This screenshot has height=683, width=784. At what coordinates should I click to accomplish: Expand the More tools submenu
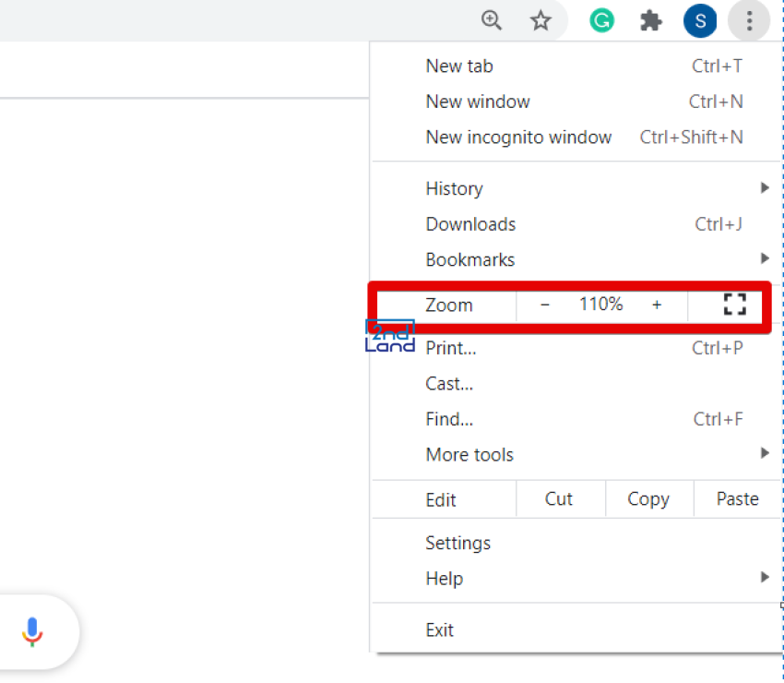click(576, 455)
